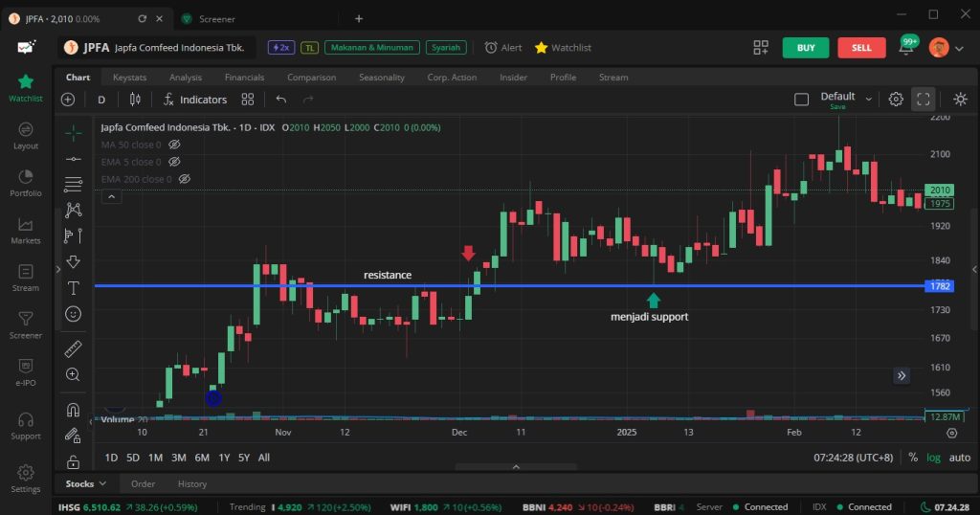Viewport: 980px width, 515px height.
Task: Click the blue 1782 price line label
Action: point(940,286)
